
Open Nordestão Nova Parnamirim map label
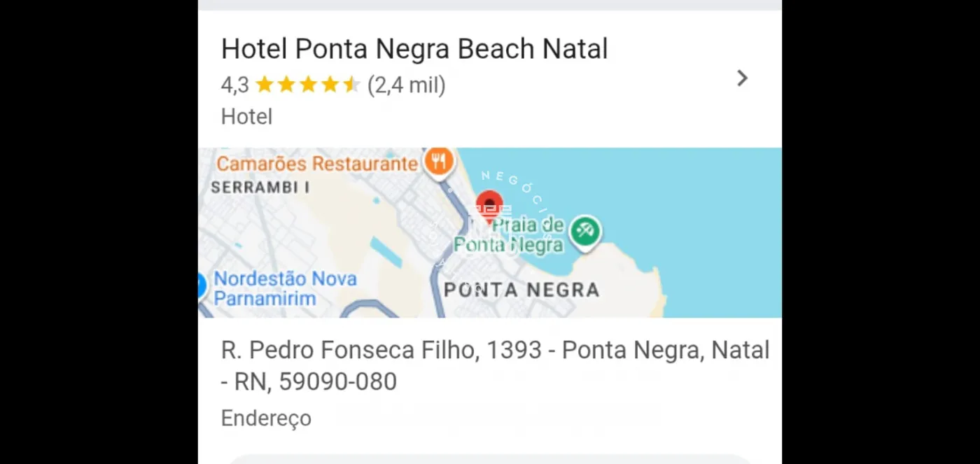[284, 288]
